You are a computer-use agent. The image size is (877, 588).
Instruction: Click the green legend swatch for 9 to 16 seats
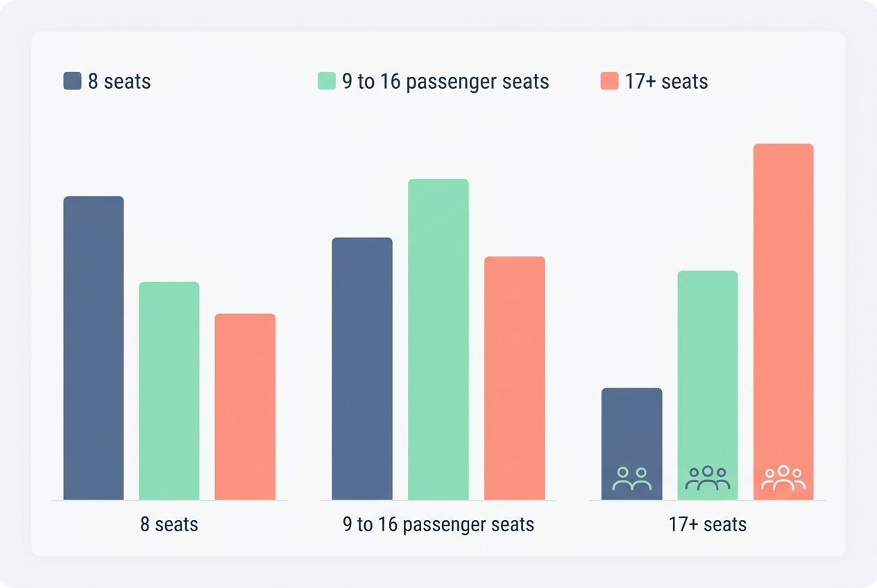tap(326, 81)
